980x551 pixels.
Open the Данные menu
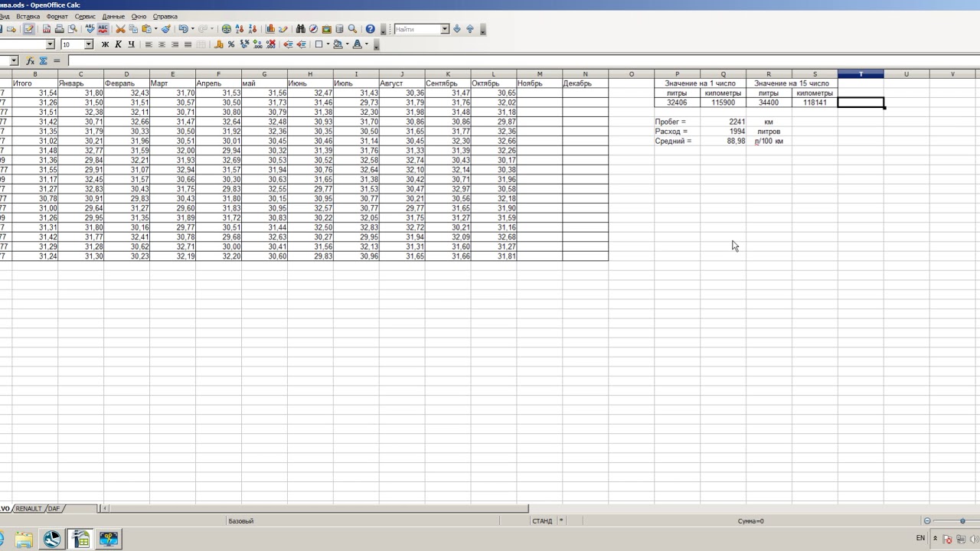tap(113, 16)
